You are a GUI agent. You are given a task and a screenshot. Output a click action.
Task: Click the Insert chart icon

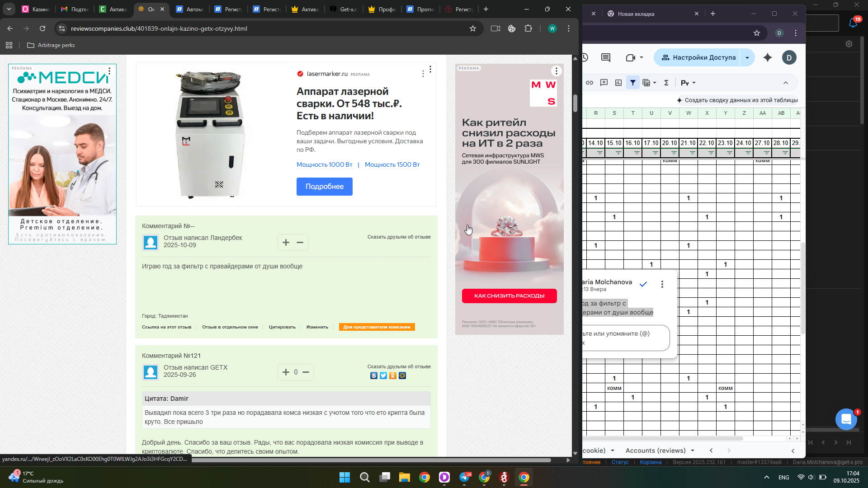(x=618, y=83)
